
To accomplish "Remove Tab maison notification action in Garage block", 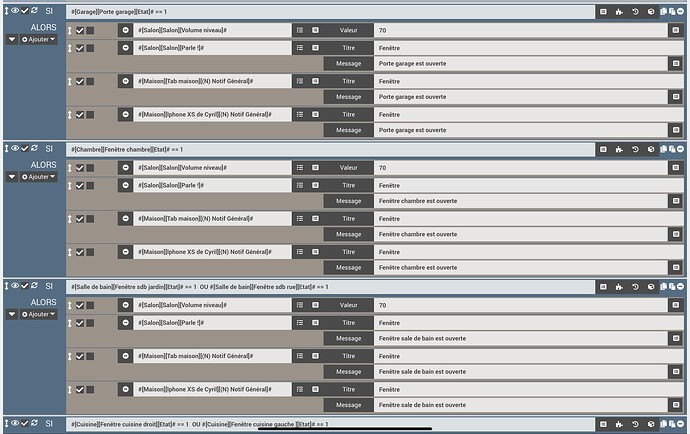I will click(125, 81).
